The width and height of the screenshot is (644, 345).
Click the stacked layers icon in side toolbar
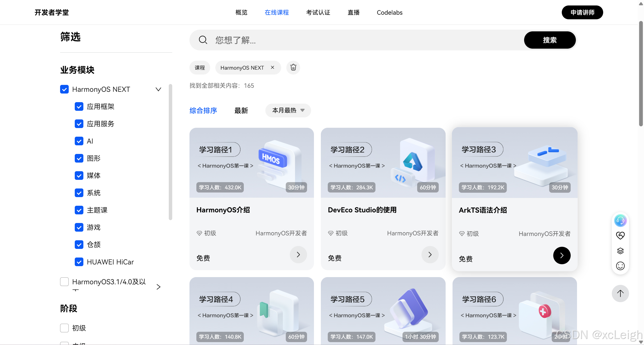(620, 251)
